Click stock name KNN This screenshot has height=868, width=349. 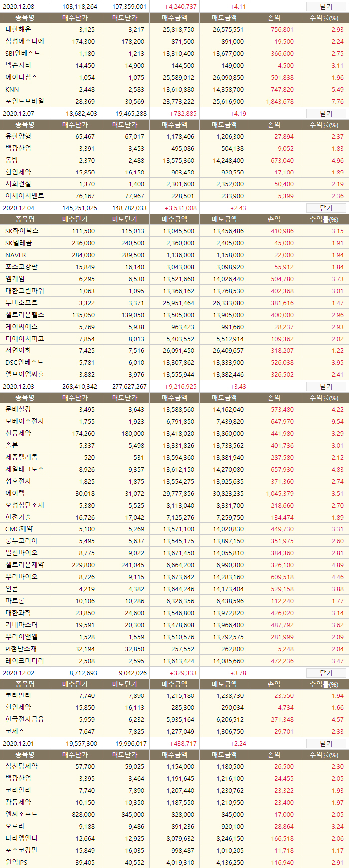pos(12,89)
